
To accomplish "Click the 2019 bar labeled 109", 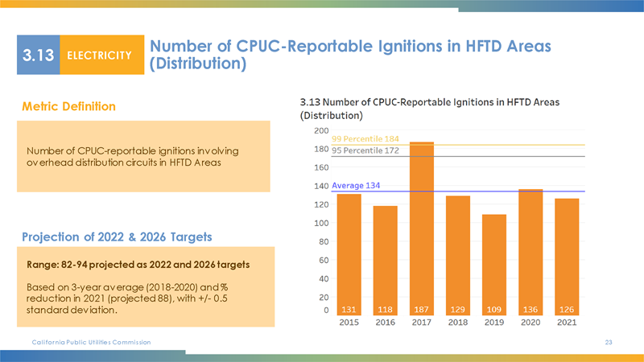I will point(494,265).
